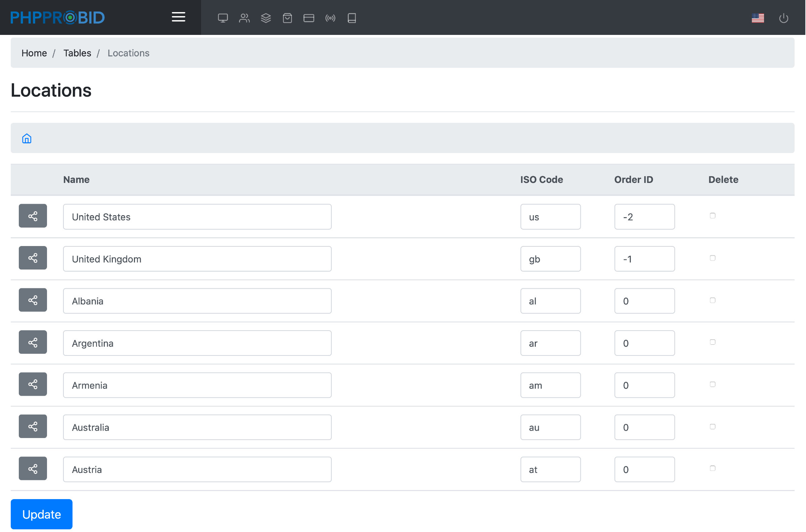Expand sub-locations for Australia row
Viewport: 806px width, 532px height.
point(33,427)
